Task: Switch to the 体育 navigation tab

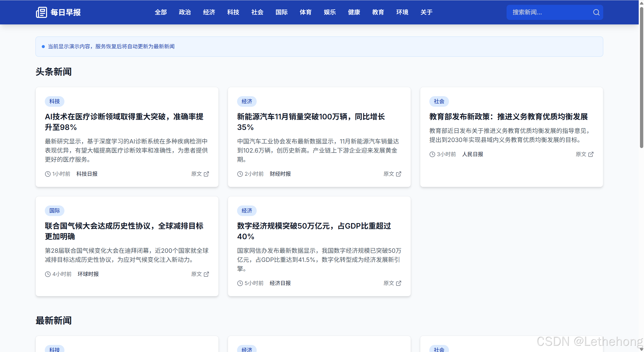Action: pos(306,12)
